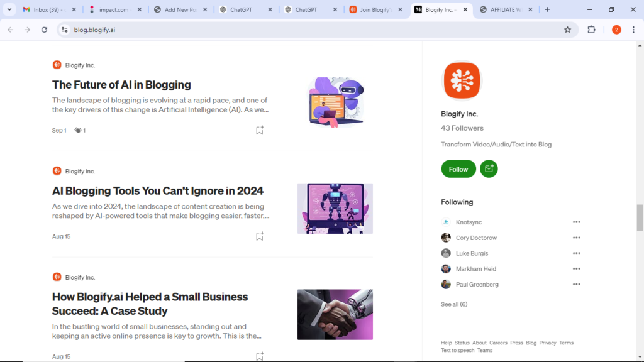This screenshot has width=644, height=362.
Task: Click Blogify Inc. author above Case Study post
Action: [x=80, y=277]
